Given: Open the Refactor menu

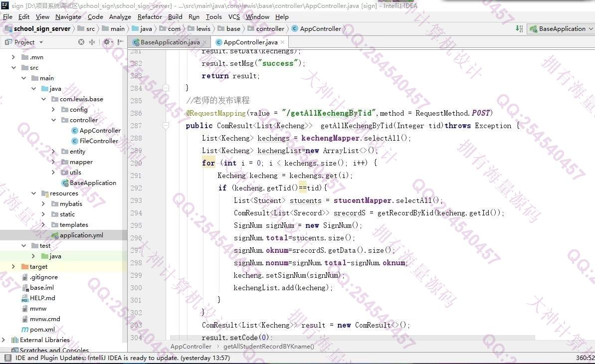Looking at the screenshot, I should [150, 16].
